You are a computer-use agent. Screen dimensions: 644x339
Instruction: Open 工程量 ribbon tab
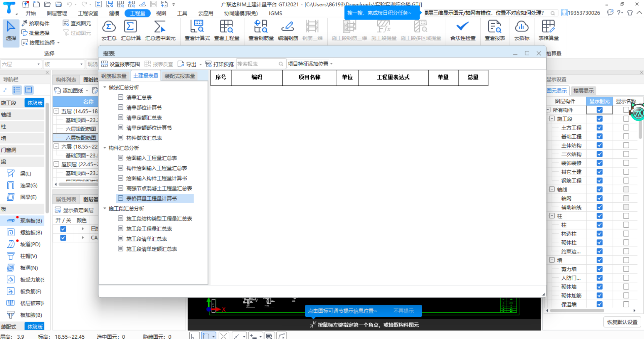(138, 13)
